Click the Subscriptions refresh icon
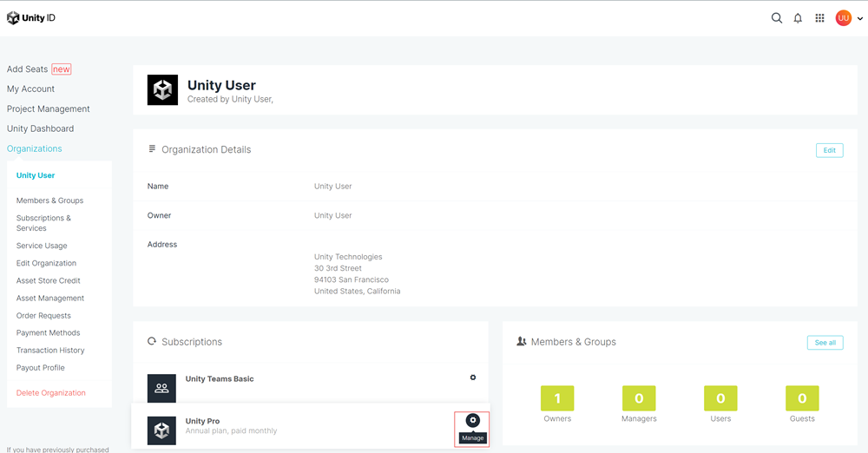This screenshot has width=868, height=453. coord(152,341)
